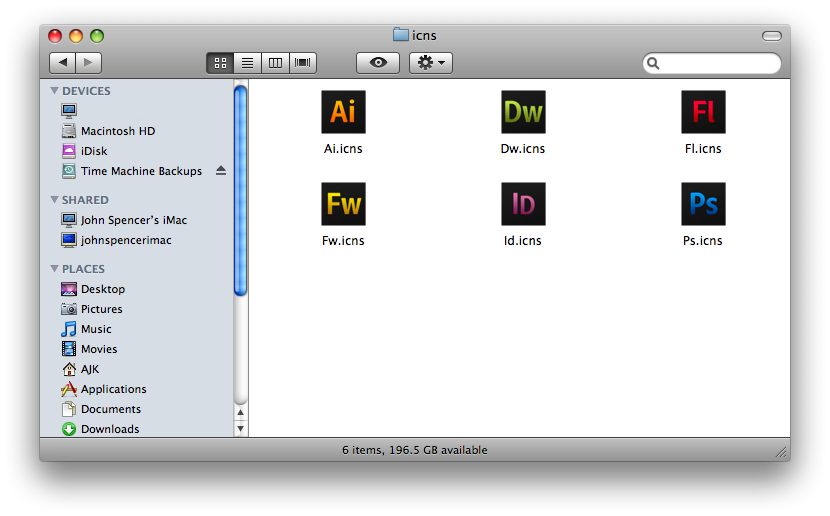Viewport: 830px width, 516px height.
Task: Toggle toolbar visibility with the pill button
Action: (772, 36)
